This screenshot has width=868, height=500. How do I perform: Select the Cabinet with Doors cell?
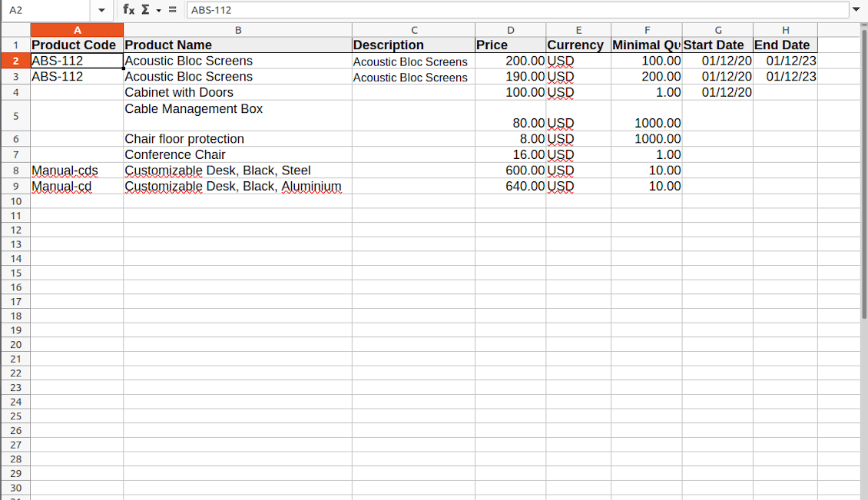coord(237,92)
